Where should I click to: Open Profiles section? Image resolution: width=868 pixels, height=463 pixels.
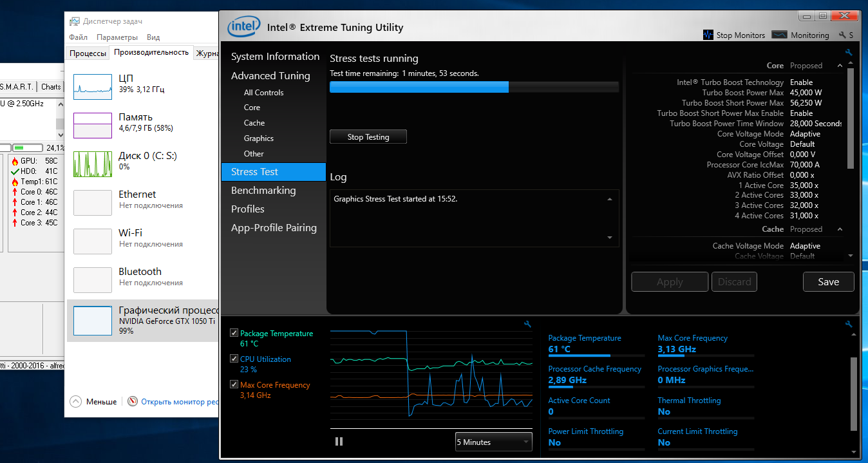click(x=248, y=209)
